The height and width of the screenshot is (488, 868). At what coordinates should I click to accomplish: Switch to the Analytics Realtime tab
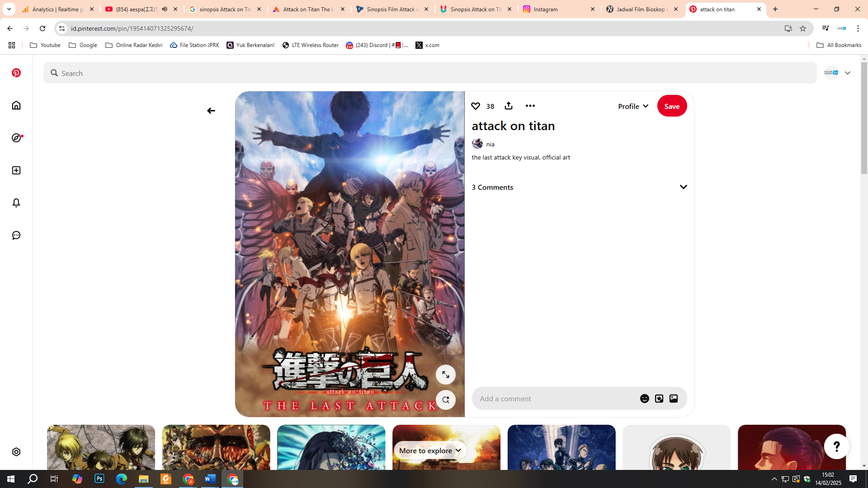click(x=58, y=9)
